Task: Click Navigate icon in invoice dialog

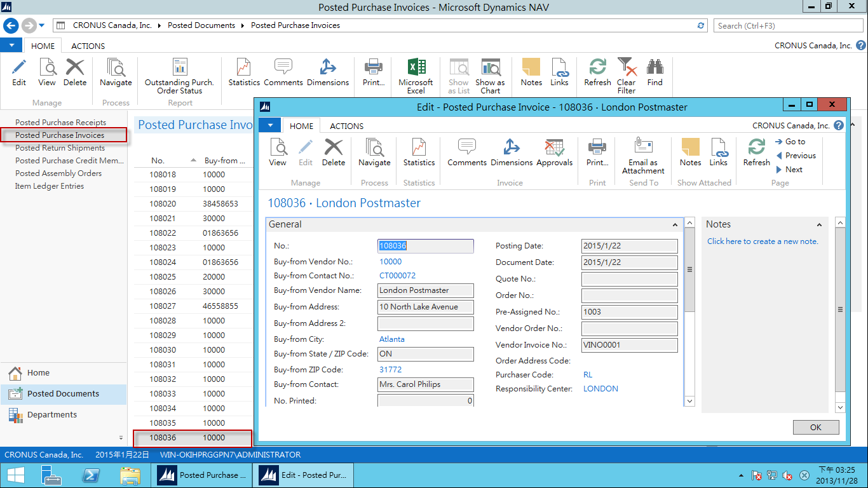Action: 374,152
